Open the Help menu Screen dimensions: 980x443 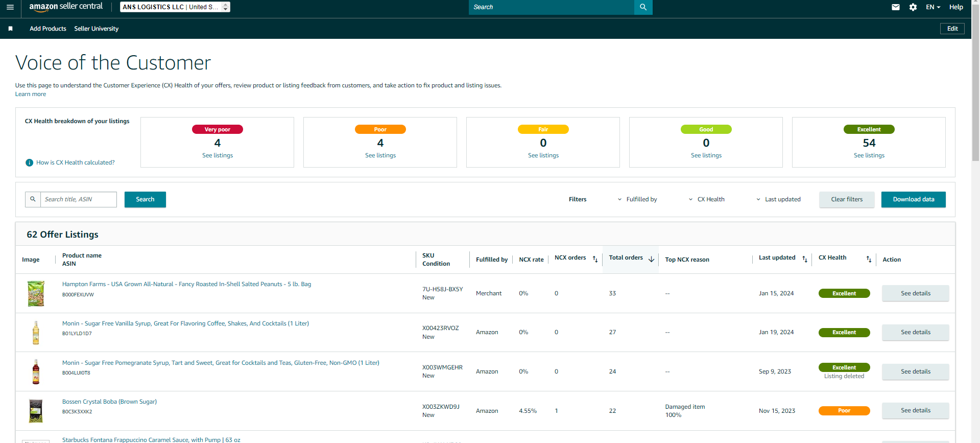tap(956, 7)
